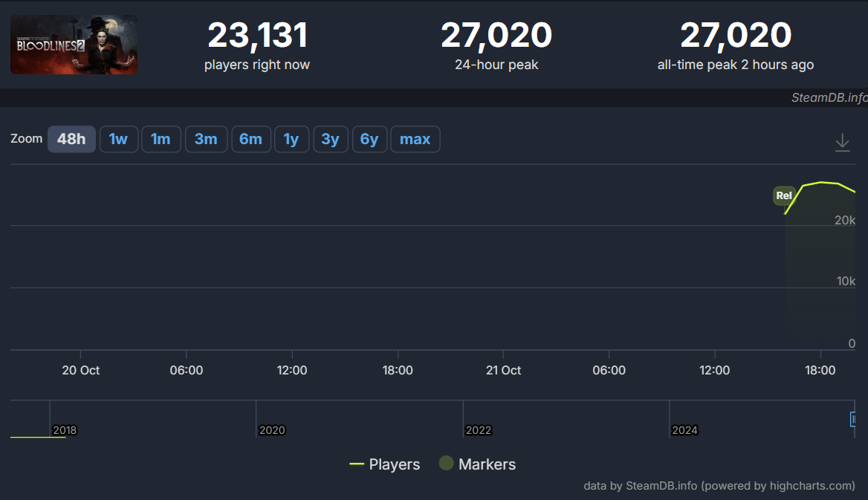Zoom chart to 1y

[291, 139]
